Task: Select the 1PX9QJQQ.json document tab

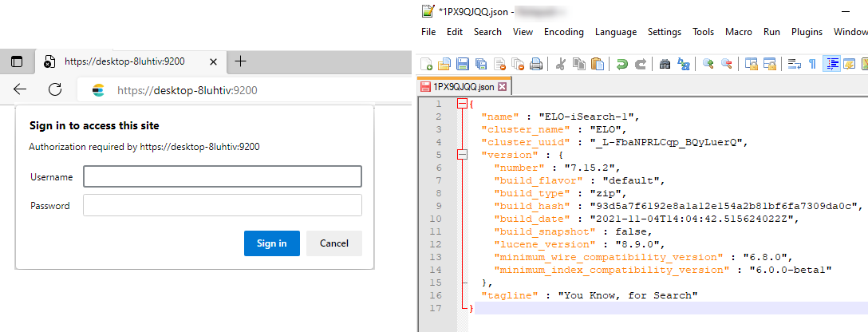Action: click(x=464, y=87)
